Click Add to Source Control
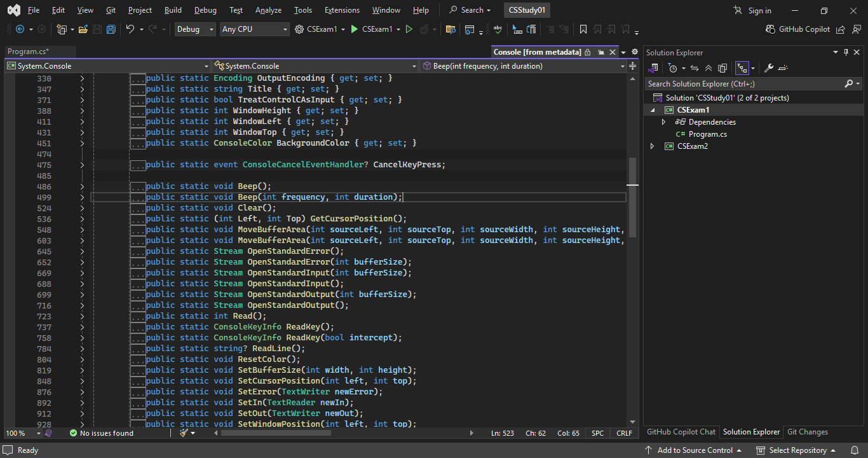This screenshot has width=868, height=458. click(x=695, y=450)
